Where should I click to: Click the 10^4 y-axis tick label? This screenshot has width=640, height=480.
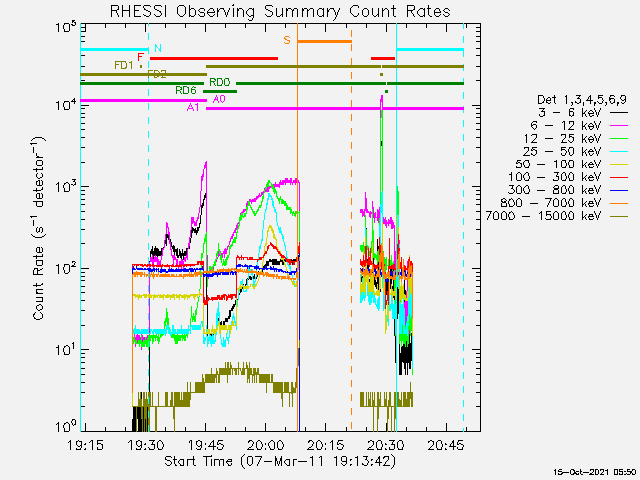pyautogui.click(x=65, y=107)
